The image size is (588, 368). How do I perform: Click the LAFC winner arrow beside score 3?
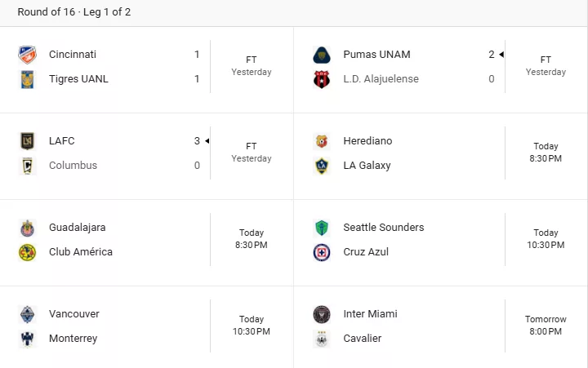[x=207, y=141]
